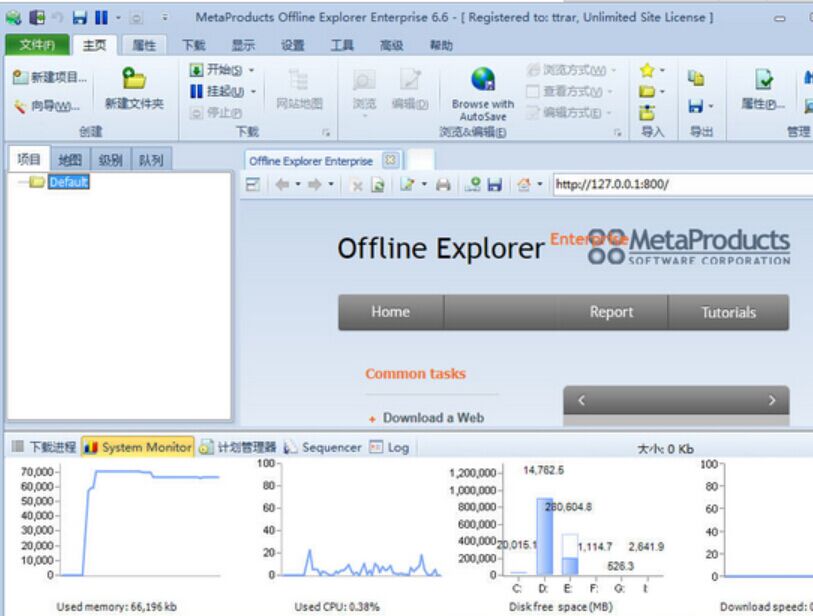
Task: Click the New Project (新建项目) icon
Action: 20,77
